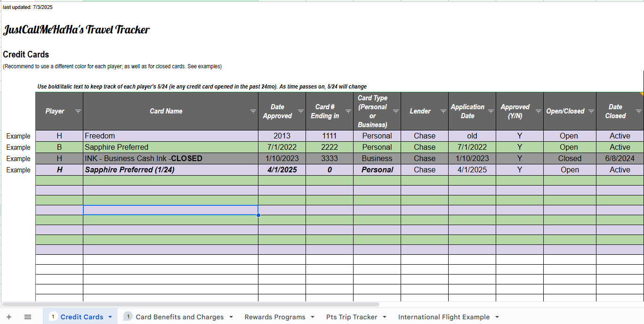Select the bold '4/1/2025' date approved cell
This screenshot has width=644, height=324.
coord(282,170)
